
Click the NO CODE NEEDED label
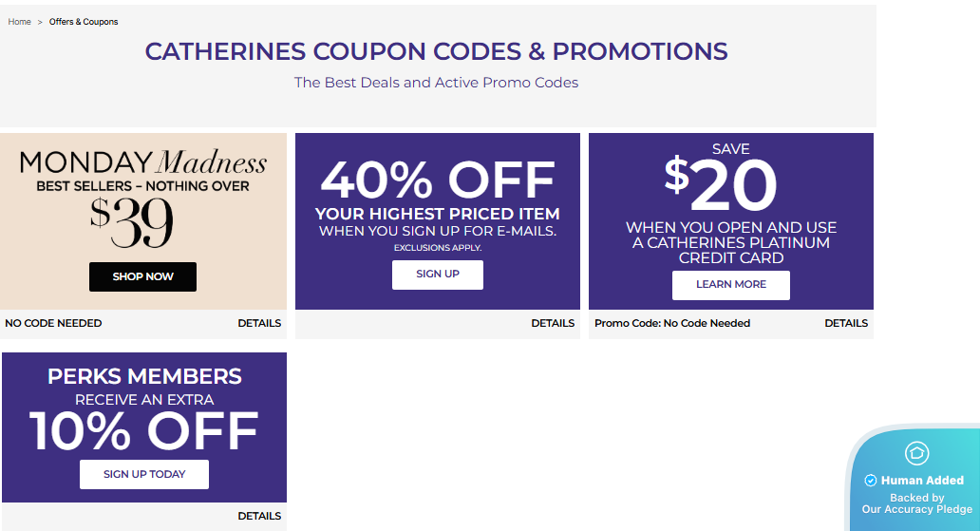pos(53,323)
